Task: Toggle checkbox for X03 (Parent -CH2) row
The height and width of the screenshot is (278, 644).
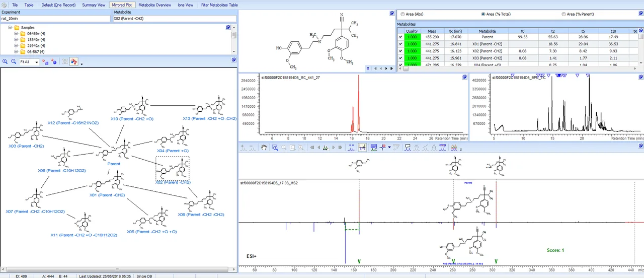Action: (x=400, y=58)
